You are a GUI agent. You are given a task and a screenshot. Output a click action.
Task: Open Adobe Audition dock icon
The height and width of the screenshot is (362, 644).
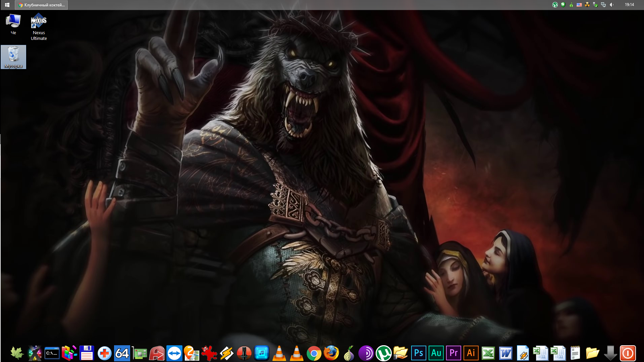tap(436, 353)
